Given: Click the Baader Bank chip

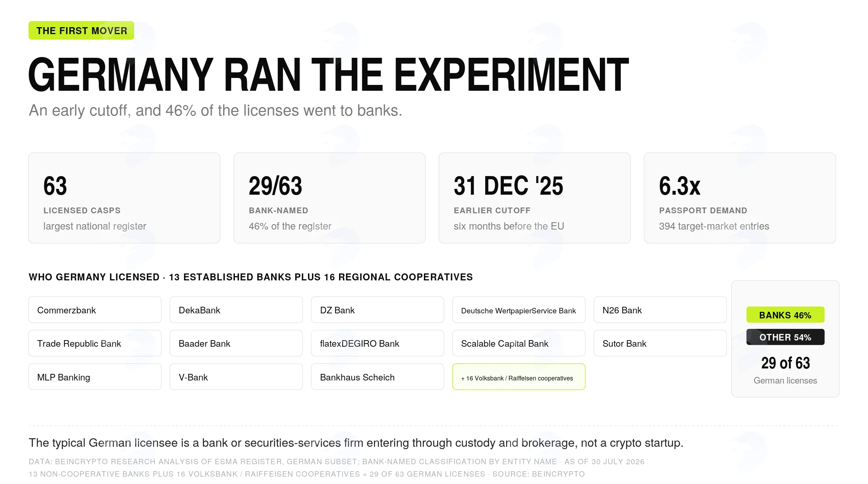Looking at the screenshot, I should click(x=236, y=343).
